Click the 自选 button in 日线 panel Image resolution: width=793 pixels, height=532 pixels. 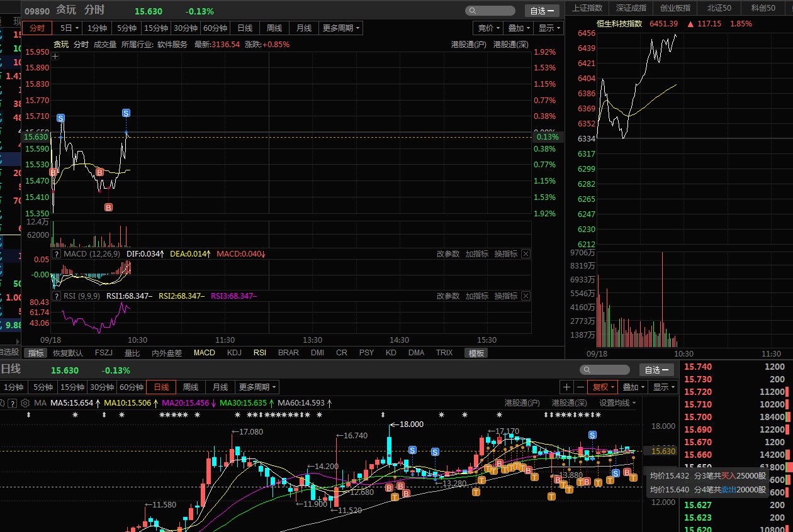(656, 370)
